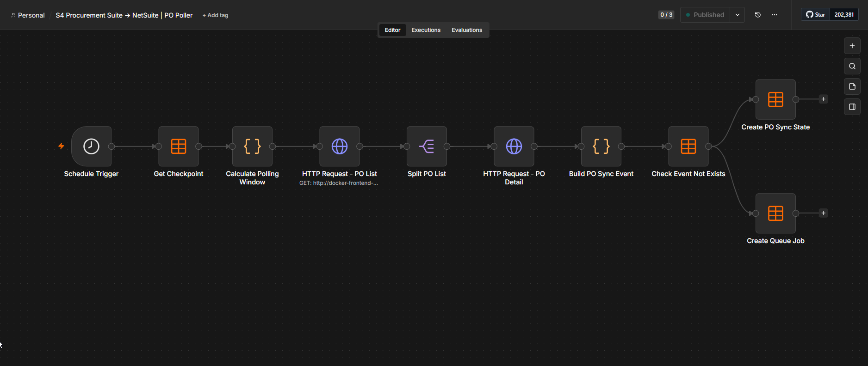868x366 pixels.
Task: Select the Schedule Trigger clock node
Action: click(x=91, y=146)
